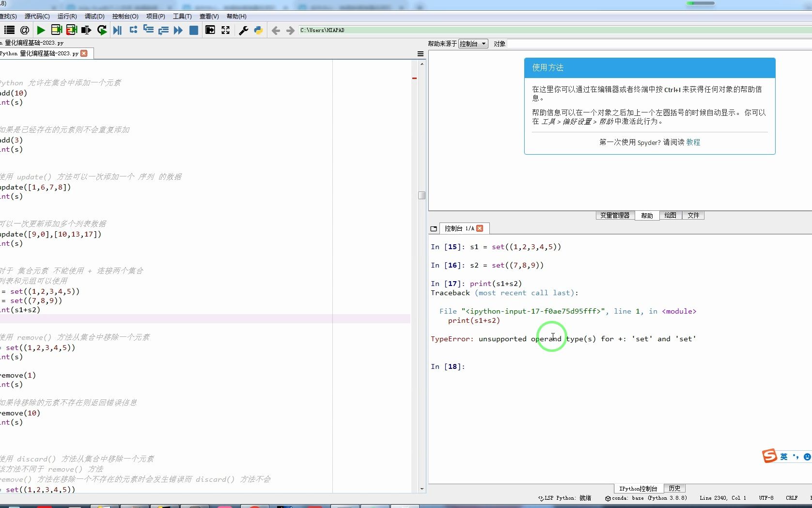Click the Line 2340, Col 1 status
The image size is (812, 508).
(x=722, y=498)
